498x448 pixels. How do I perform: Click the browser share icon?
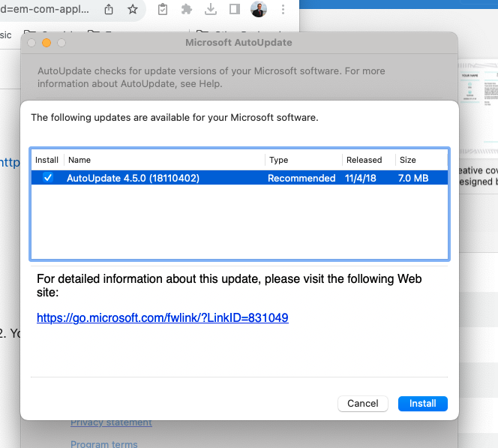[x=109, y=9]
